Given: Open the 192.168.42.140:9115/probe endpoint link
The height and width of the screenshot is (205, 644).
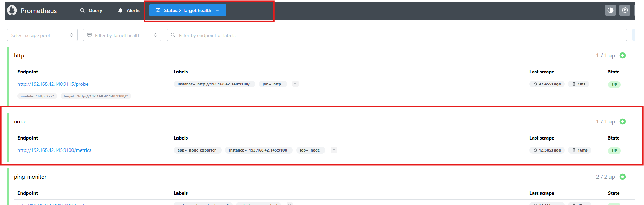Looking at the screenshot, I should point(53,84).
